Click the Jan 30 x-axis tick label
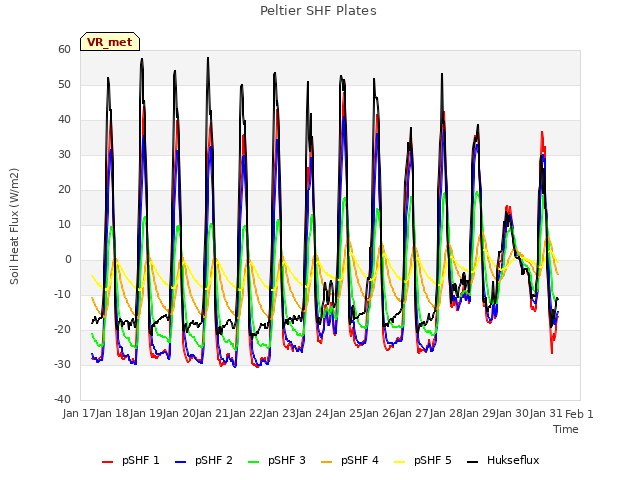This screenshot has width=640, height=480. coord(512,414)
